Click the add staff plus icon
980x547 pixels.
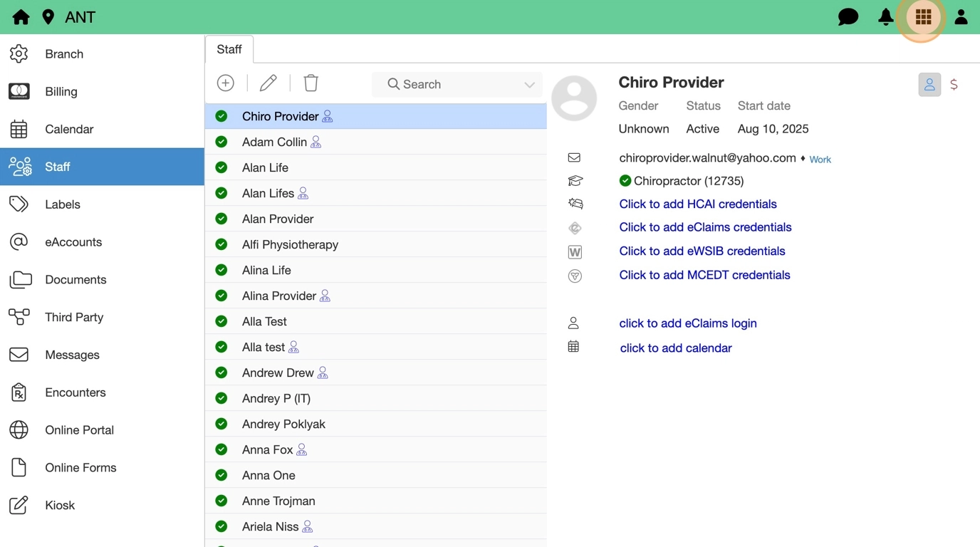226,83
